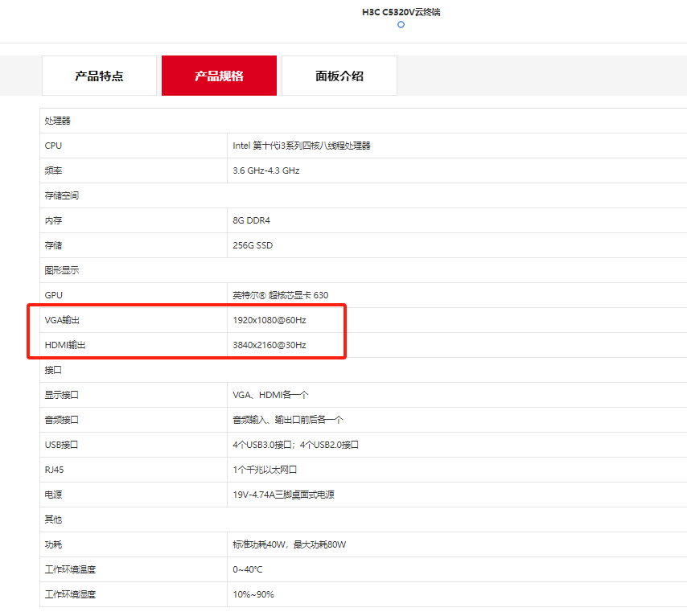Viewport: 687px width, 616px height.
Task: Click the 接口 section header
Action: point(53,370)
